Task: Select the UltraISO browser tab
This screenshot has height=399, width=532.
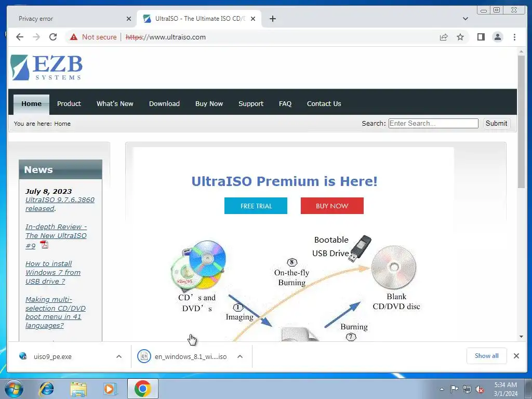Action: (199, 19)
